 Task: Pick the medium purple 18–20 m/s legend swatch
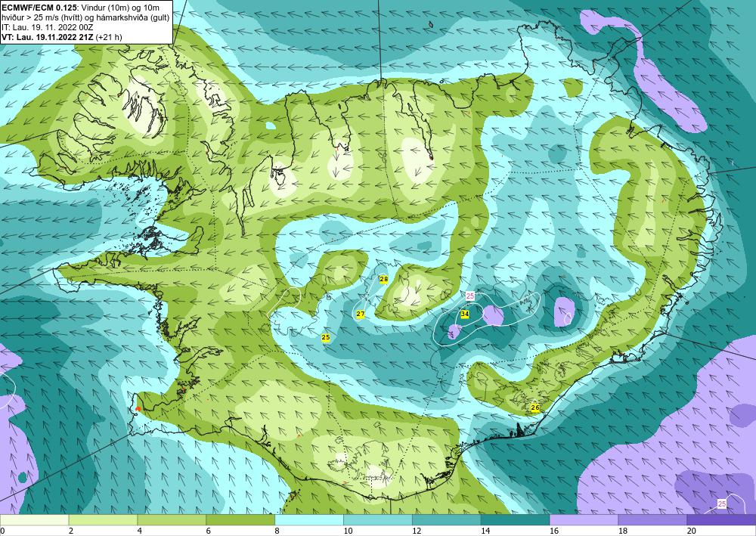pos(652,519)
